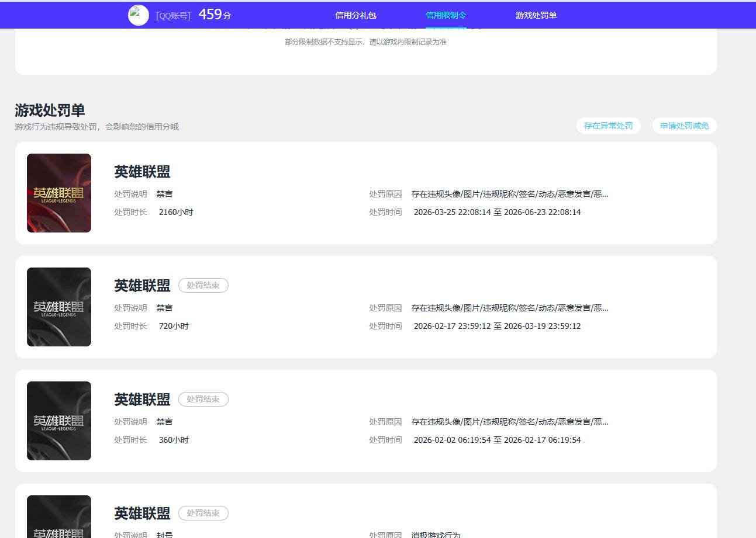Open the 游戏处罚单 section heading

tap(49, 110)
